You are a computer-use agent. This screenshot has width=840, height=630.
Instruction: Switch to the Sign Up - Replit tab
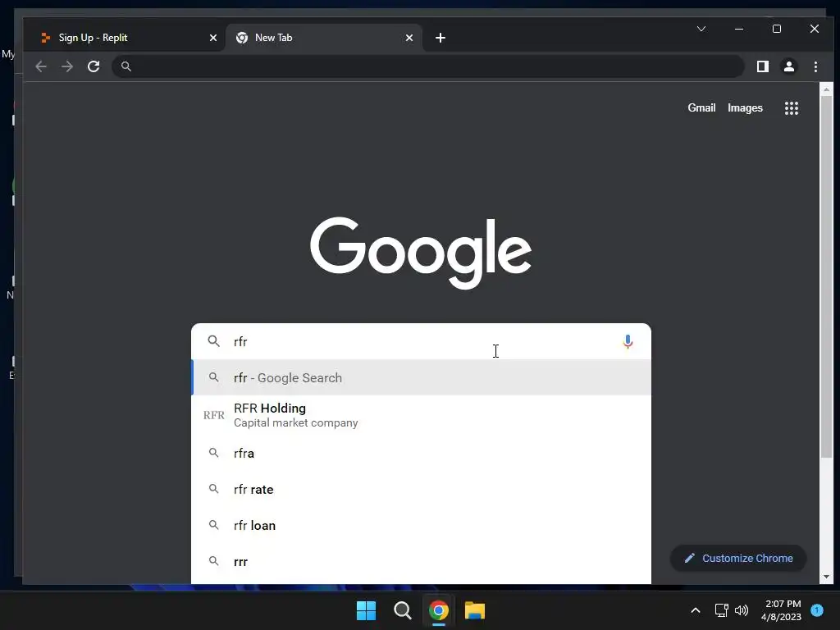coord(125,38)
